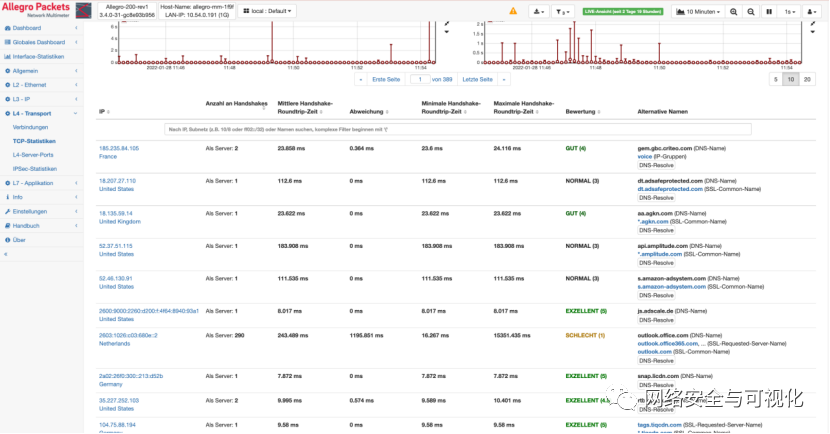Click the page number input field
The image size is (830, 434).
[420, 79]
